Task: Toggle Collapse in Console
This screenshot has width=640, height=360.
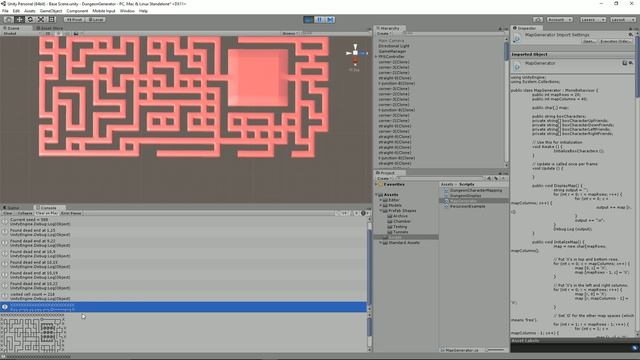Action: click(x=24, y=213)
